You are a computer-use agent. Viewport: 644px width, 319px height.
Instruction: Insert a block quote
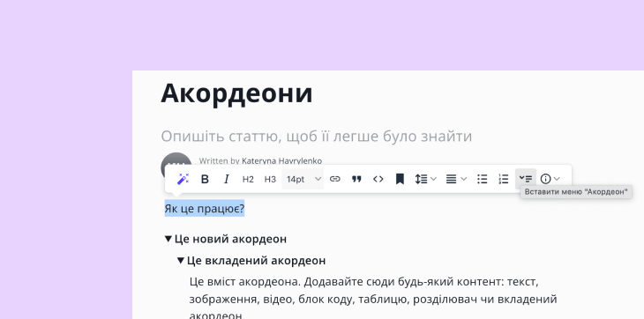tap(357, 179)
